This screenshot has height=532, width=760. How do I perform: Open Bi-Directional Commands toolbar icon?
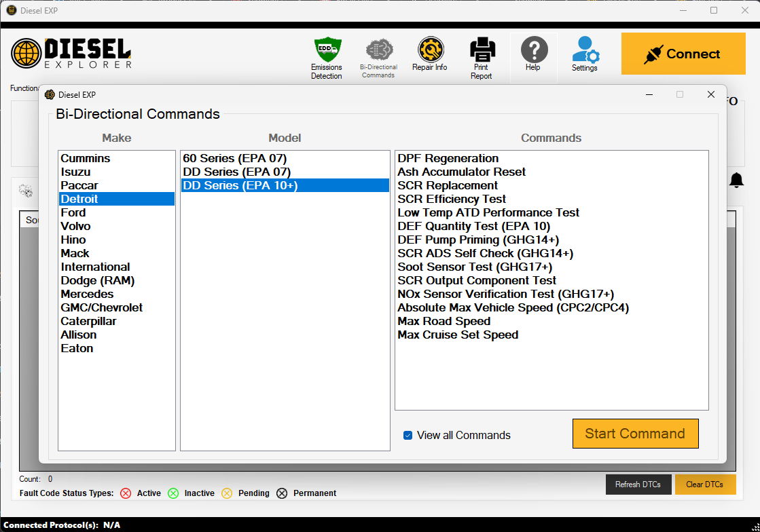coord(378,58)
